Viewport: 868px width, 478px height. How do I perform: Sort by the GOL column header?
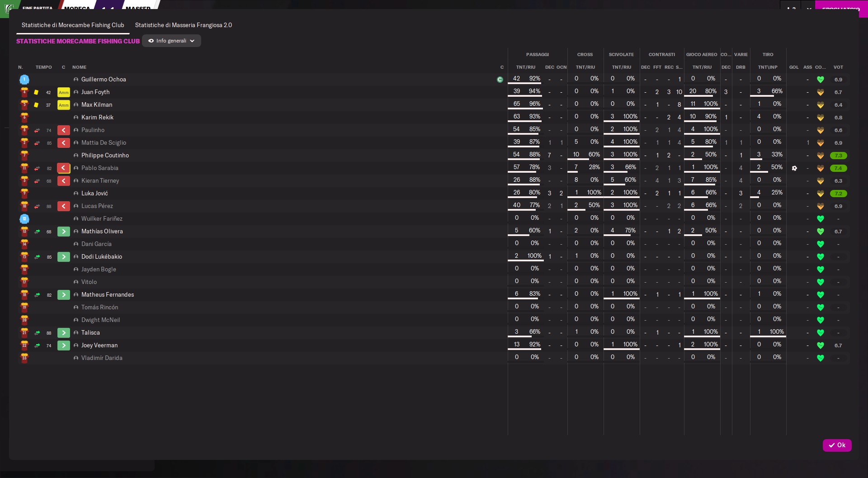(794, 67)
